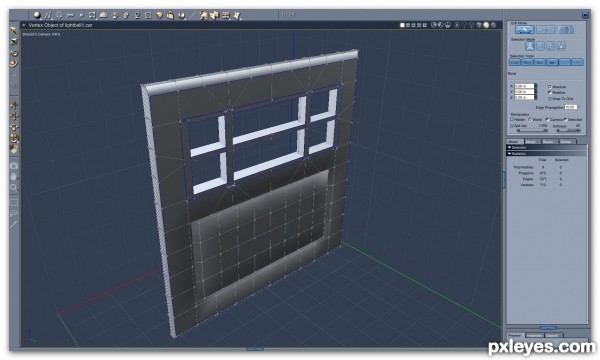Open the Edge Propagation dropdown arrow
Image resolution: width=600 pixels, height=360 pixels.
(x=580, y=107)
